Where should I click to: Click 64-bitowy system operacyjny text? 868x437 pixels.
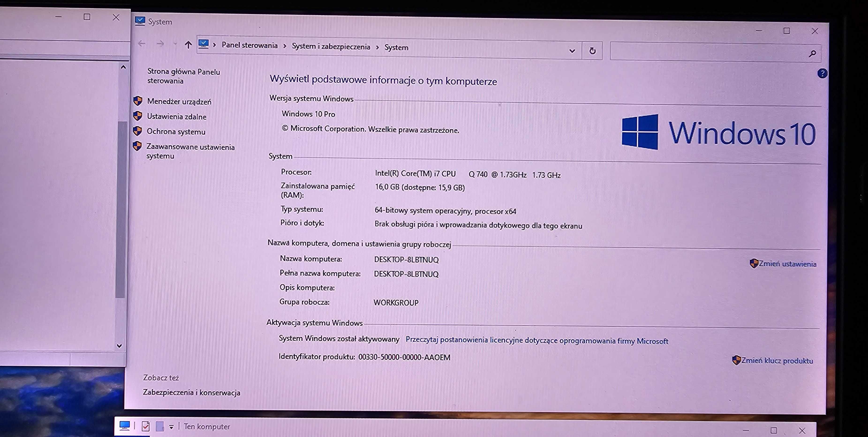pyautogui.click(x=445, y=211)
